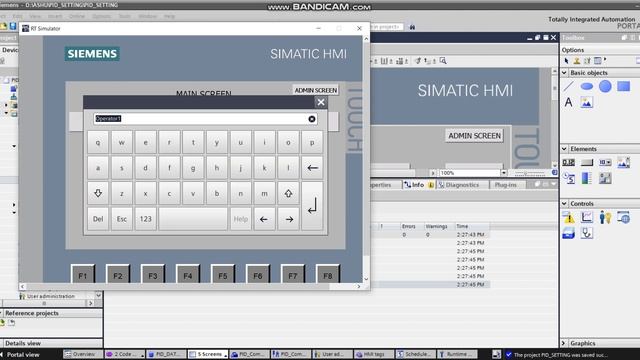Select the Symbolic I/O field element

[x=605, y=162]
